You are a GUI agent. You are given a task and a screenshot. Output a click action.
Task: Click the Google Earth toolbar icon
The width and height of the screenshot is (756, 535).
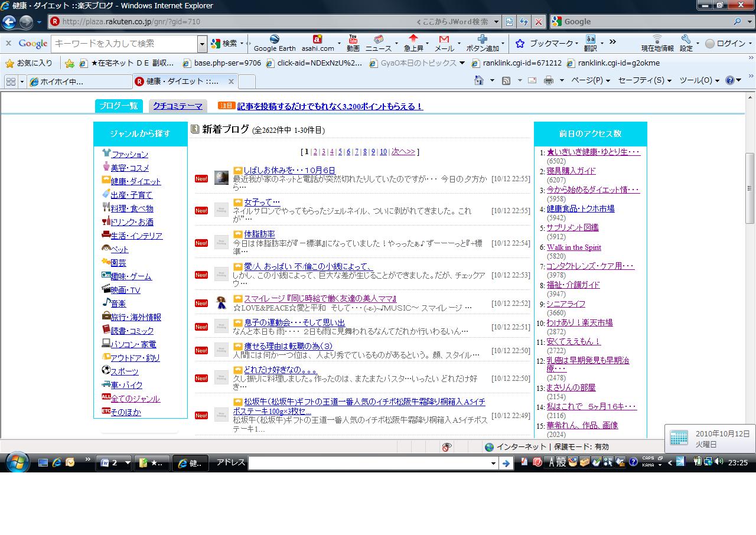[275, 40]
